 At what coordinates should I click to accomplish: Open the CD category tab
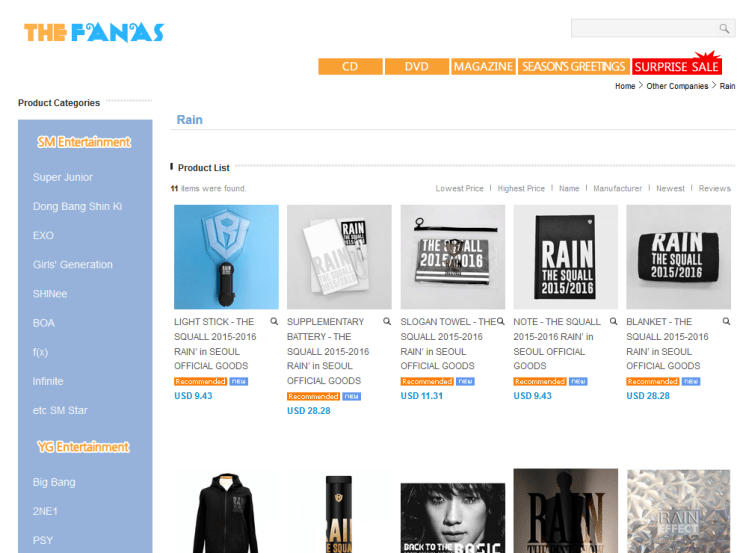[x=350, y=67]
